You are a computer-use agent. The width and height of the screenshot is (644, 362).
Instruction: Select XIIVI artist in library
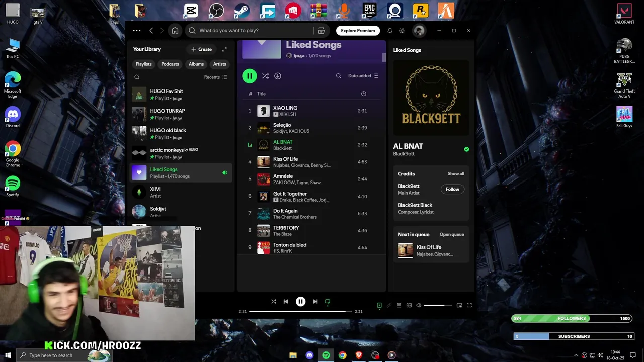181,193
